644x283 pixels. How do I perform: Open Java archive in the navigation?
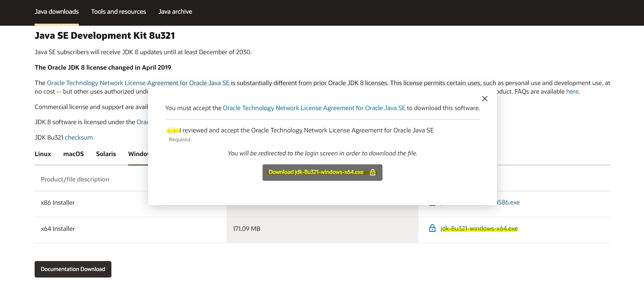click(x=175, y=12)
